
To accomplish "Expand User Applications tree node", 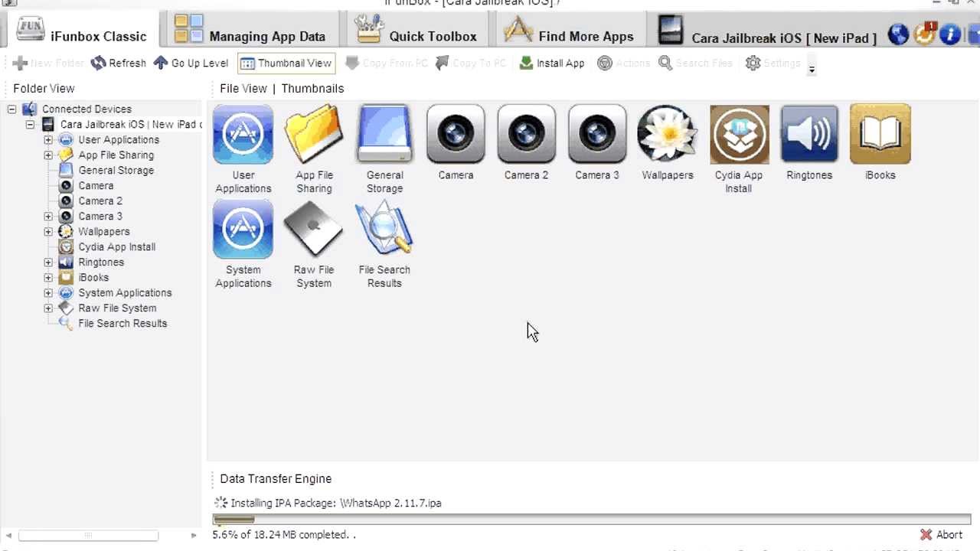I will click(48, 139).
